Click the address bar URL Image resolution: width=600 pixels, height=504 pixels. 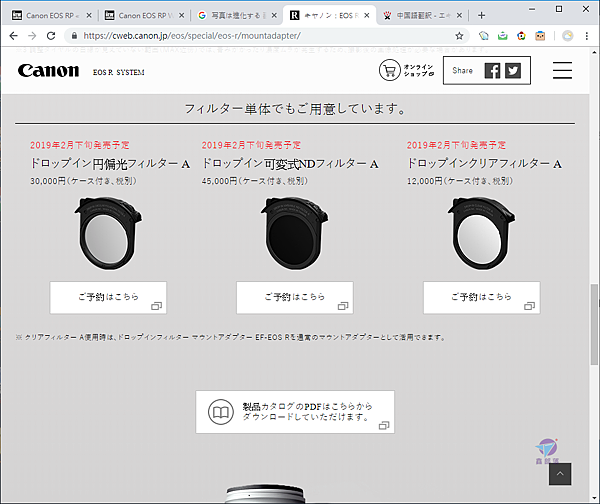tap(192, 36)
